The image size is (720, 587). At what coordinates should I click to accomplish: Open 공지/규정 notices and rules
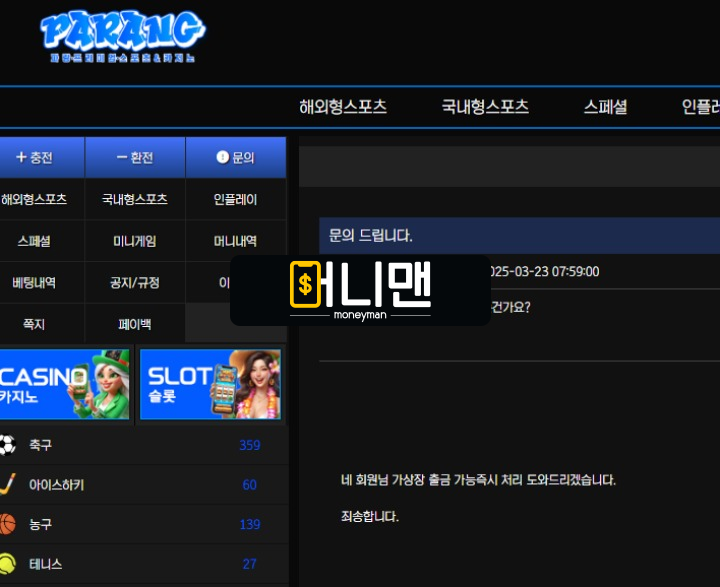tap(134, 283)
